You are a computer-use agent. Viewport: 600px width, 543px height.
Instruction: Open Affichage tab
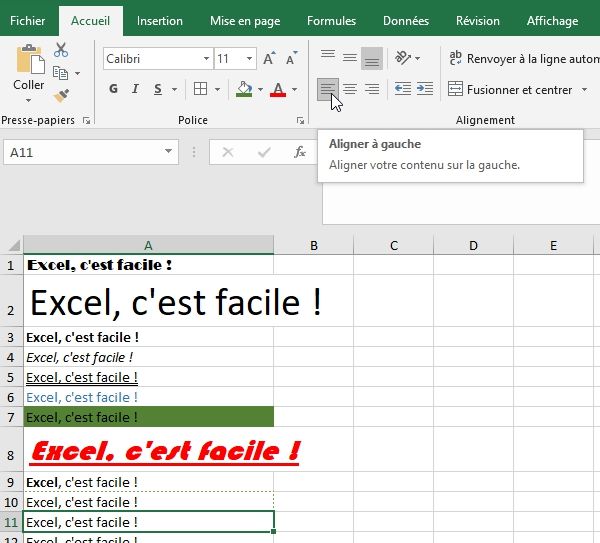(553, 21)
